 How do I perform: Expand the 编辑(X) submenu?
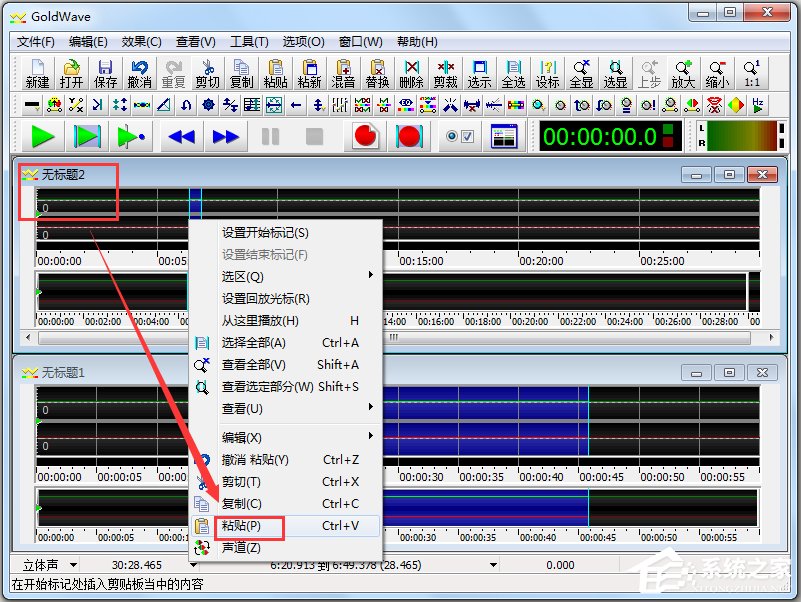tap(286, 438)
